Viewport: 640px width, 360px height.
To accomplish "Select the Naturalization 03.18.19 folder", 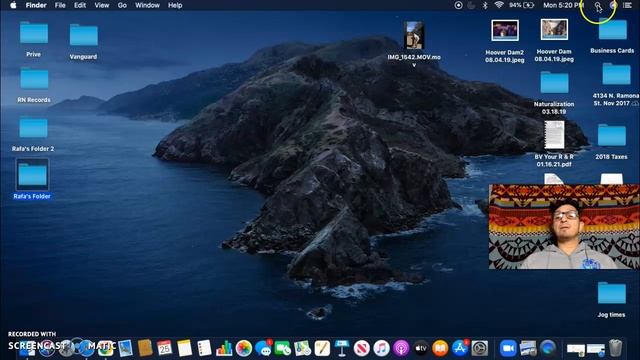I will tap(554, 83).
